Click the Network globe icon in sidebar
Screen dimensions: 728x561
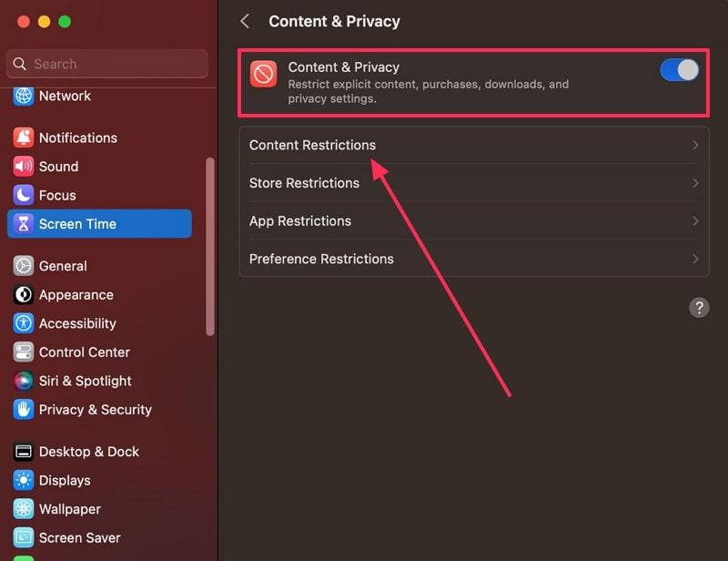pos(24,96)
